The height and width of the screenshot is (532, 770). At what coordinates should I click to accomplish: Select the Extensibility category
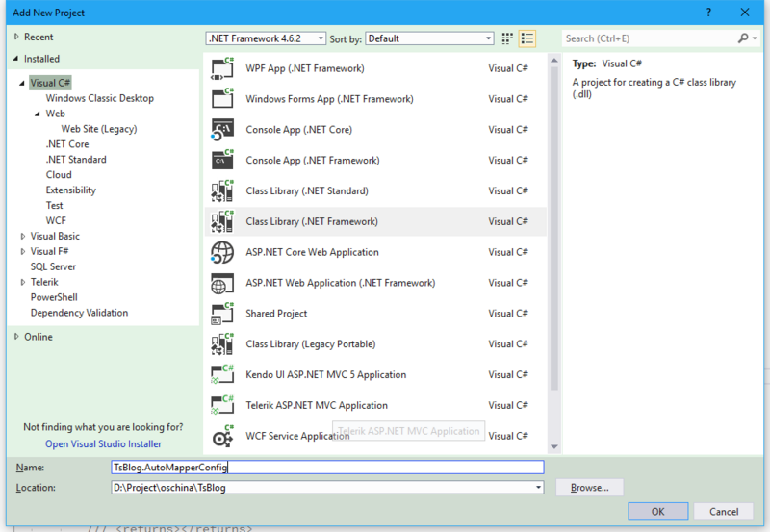point(70,190)
